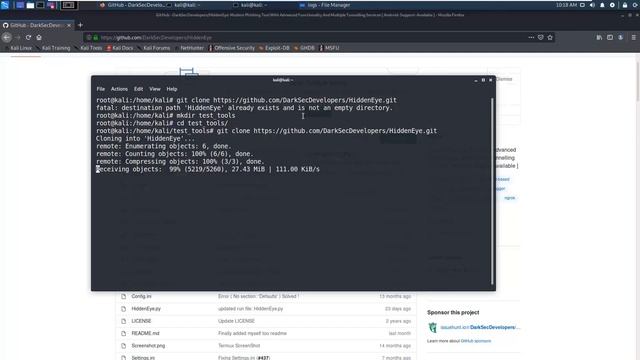This screenshot has height=360, width=640.
Task: Open 'Termux ScreenShot' commit message
Action: click(x=239, y=346)
